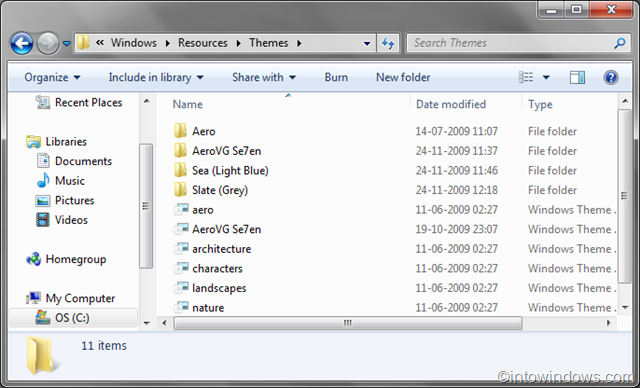Viewport: 640px width, 388px height.
Task: Click navigation pane scroll up arrow
Action: coord(147,101)
